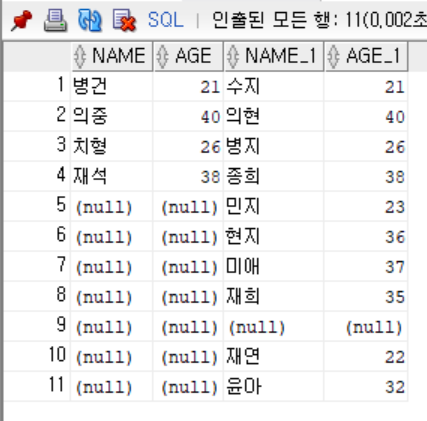
Task: Click the blue refresh icon
Action: pyautogui.click(x=89, y=20)
